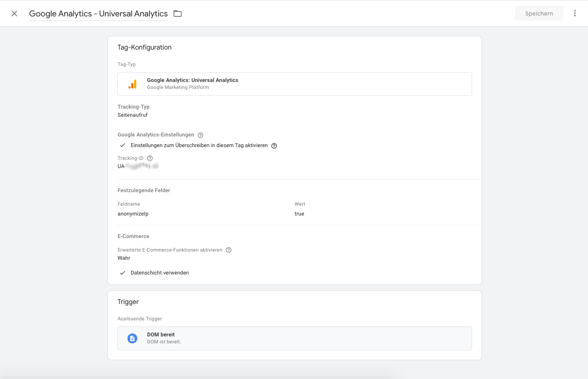Click the value true for anonymizeIp

pyautogui.click(x=299, y=214)
